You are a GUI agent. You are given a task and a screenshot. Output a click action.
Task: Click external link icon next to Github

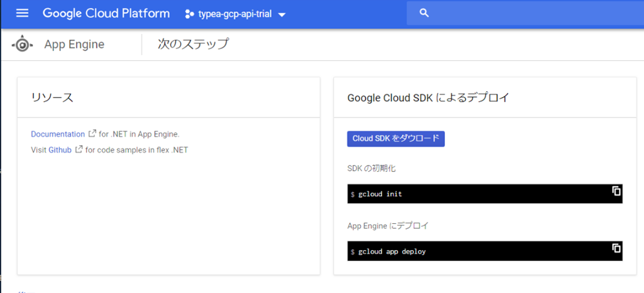[x=79, y=150]
